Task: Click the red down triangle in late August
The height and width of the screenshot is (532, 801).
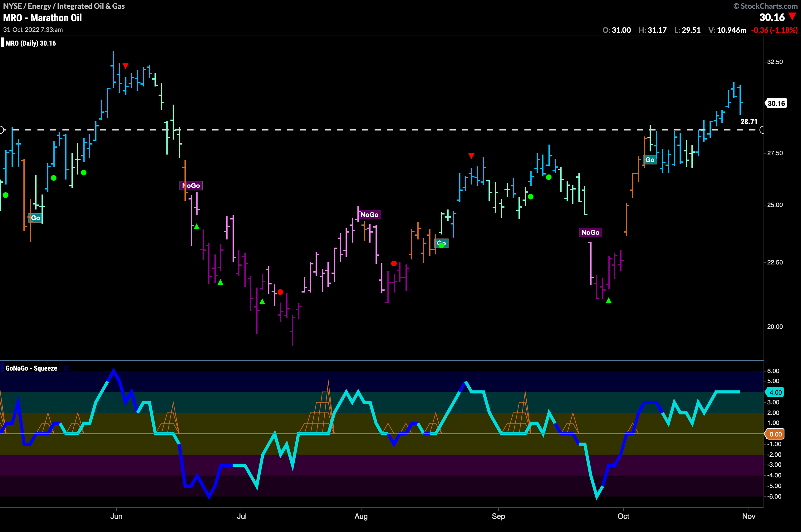Action: point(471,156)
